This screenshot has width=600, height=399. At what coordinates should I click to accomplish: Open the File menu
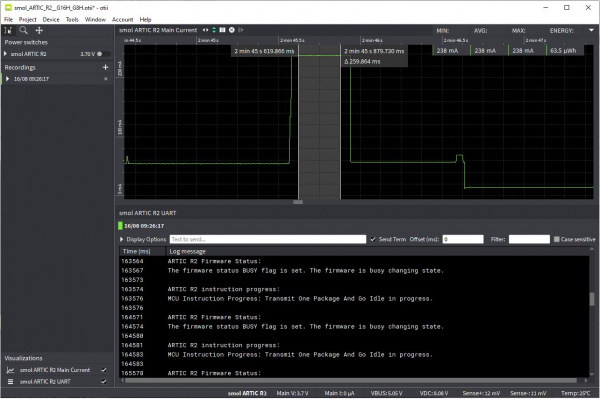tap(8, 20)
